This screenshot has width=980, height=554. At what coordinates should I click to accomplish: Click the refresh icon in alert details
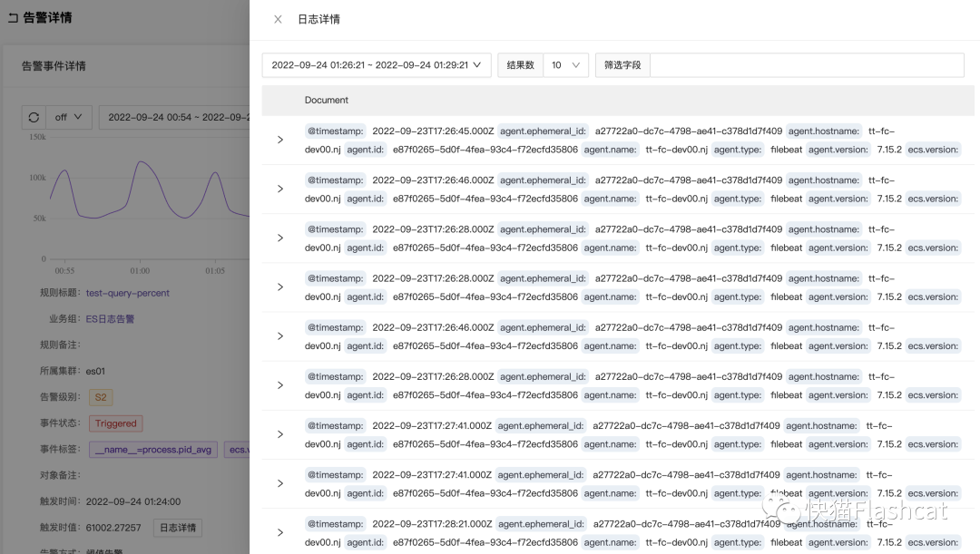(x=34, y=117)
